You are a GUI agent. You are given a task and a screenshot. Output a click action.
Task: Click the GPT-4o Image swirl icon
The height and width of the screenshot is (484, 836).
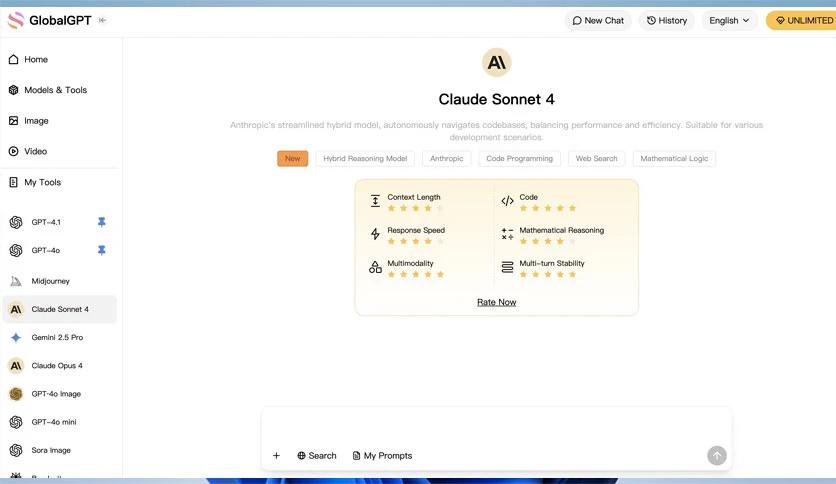point(16,394)
